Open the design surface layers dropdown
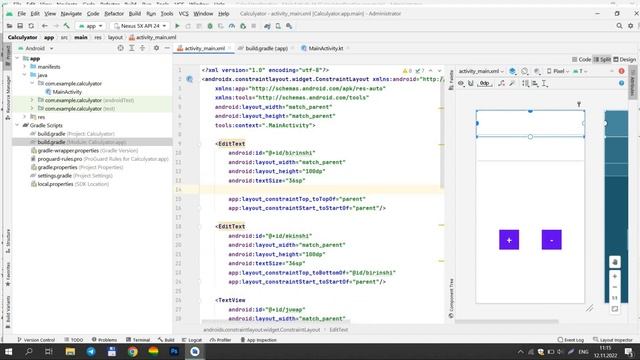This screenshot has width=640, height=360. point(513,71)
